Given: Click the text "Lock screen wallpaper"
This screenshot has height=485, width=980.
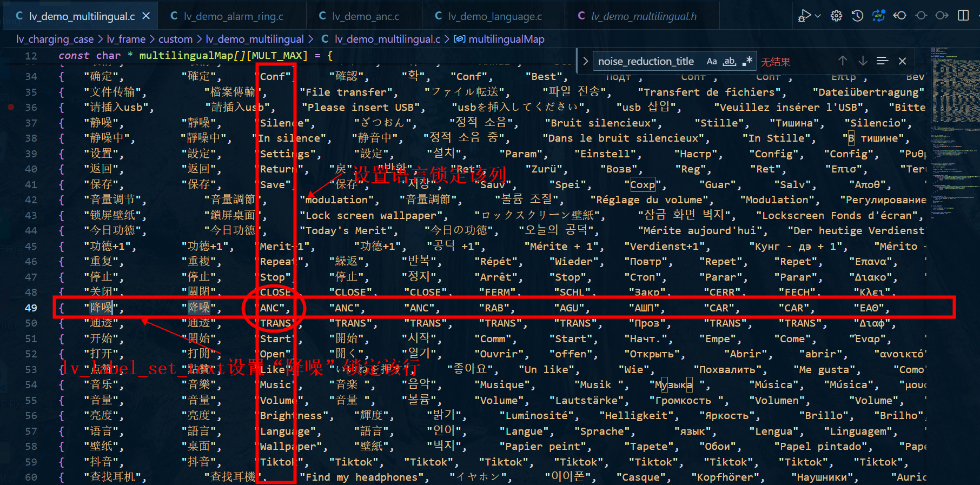Looking at the screenshot, I should (x=373, y=215).
